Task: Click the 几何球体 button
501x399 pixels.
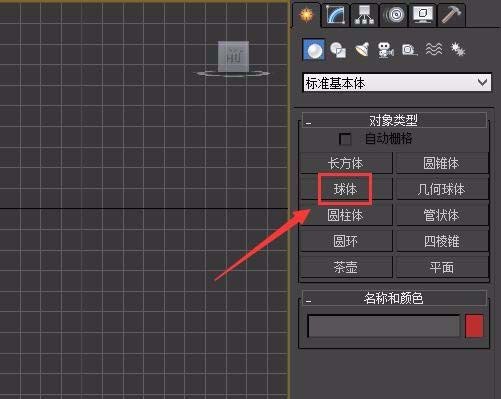Action: (x=441, y=189)
